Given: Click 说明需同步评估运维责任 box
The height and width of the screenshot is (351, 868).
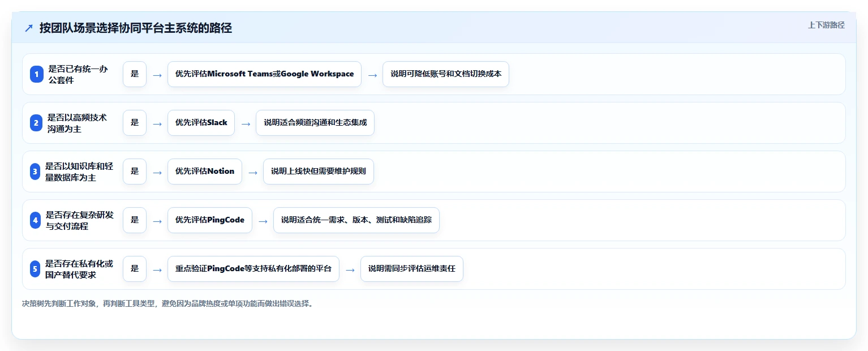Looking at the screenshot, I should pyautogui.click(x=412, y=269).
